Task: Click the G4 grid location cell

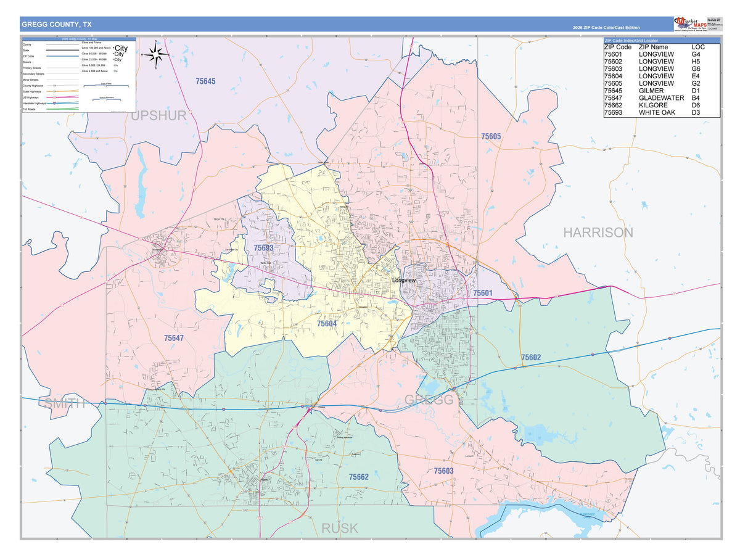Action: pyautogui.click(x=696, y=54)
